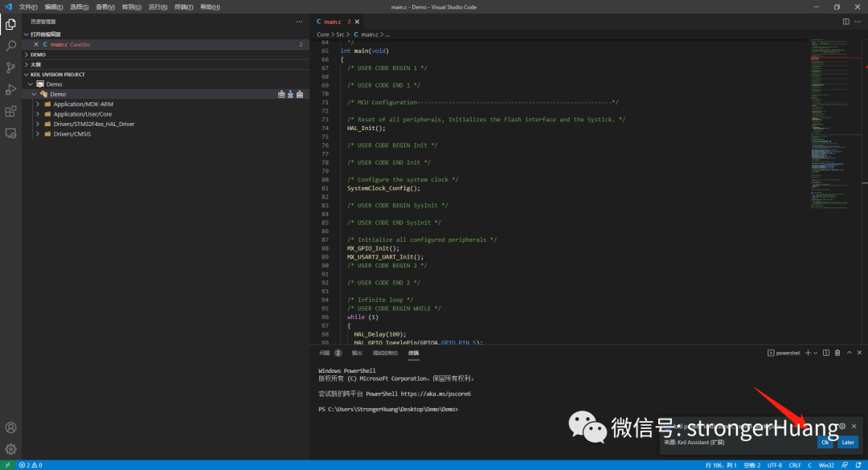Viewport: 868px width, 470px height.
Task: Open the Search view in activity bar
Action: pyautogui.click(x=11, y=46)
